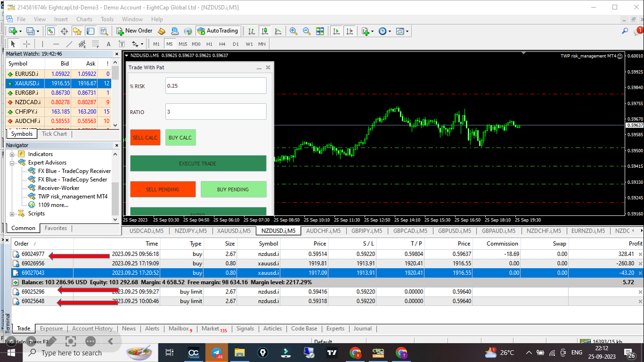
Task: Switch to the Account History tab
Action: click(92, 329)
